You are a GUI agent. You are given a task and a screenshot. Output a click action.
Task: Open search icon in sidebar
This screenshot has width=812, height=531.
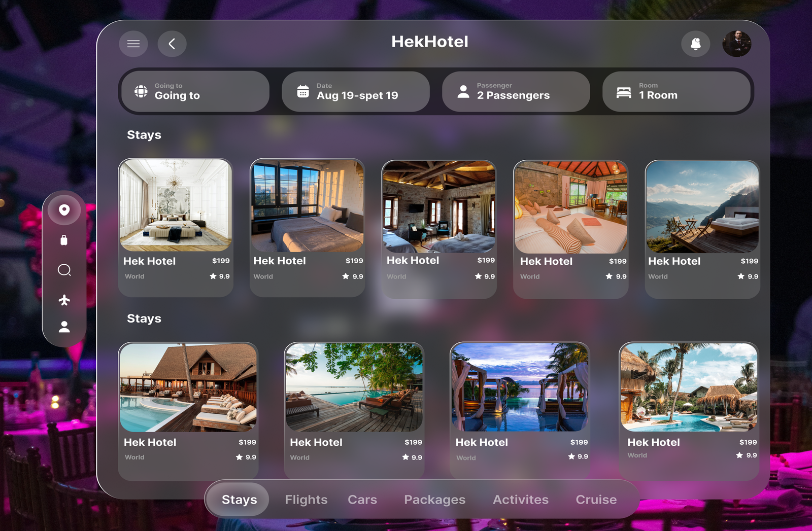point(64,270)
